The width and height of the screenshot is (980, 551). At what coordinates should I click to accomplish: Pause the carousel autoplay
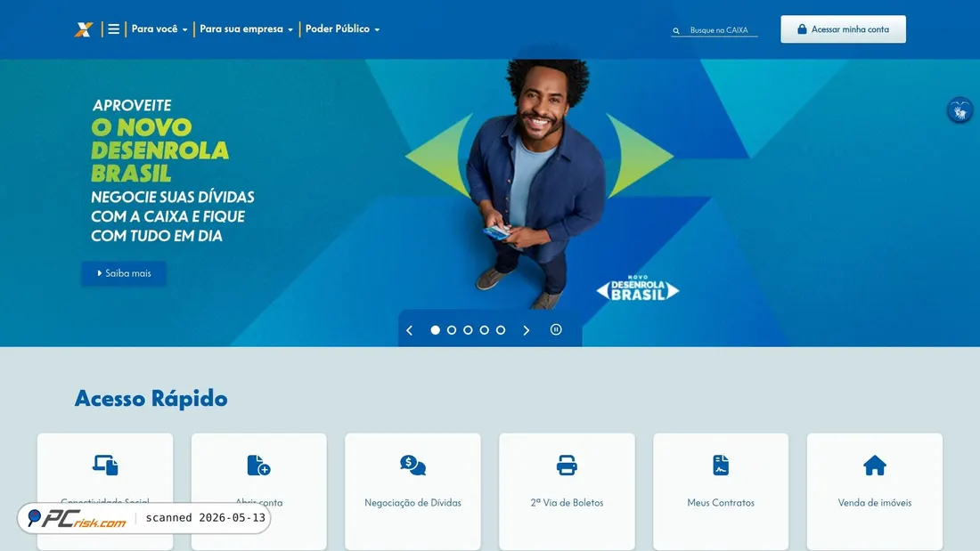(x=556, y=330)
